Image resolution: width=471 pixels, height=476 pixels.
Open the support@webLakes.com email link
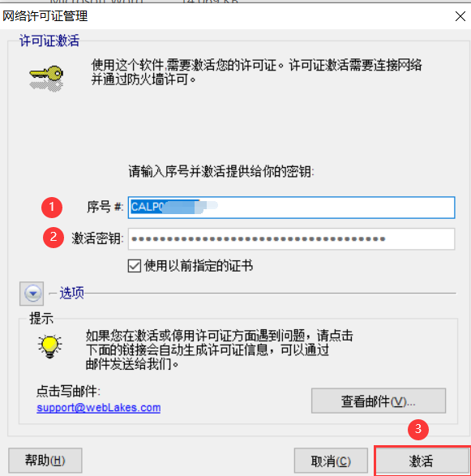(x=99, y=407)
